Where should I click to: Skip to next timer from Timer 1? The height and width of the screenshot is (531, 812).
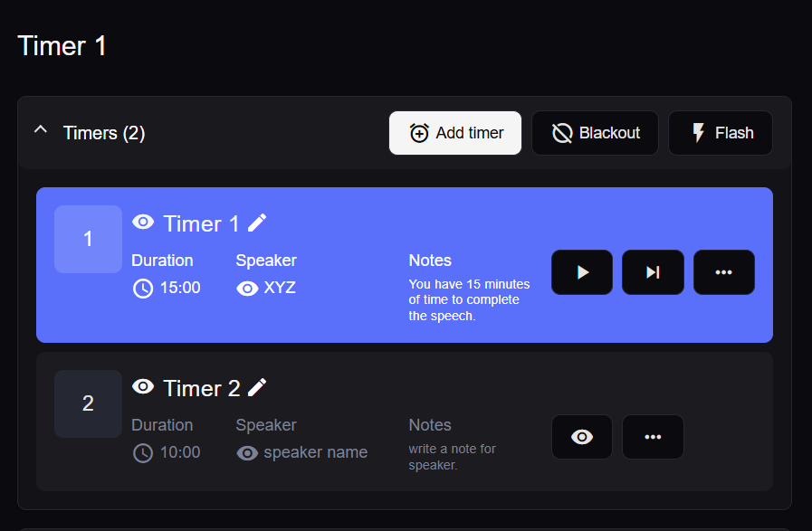653,272
